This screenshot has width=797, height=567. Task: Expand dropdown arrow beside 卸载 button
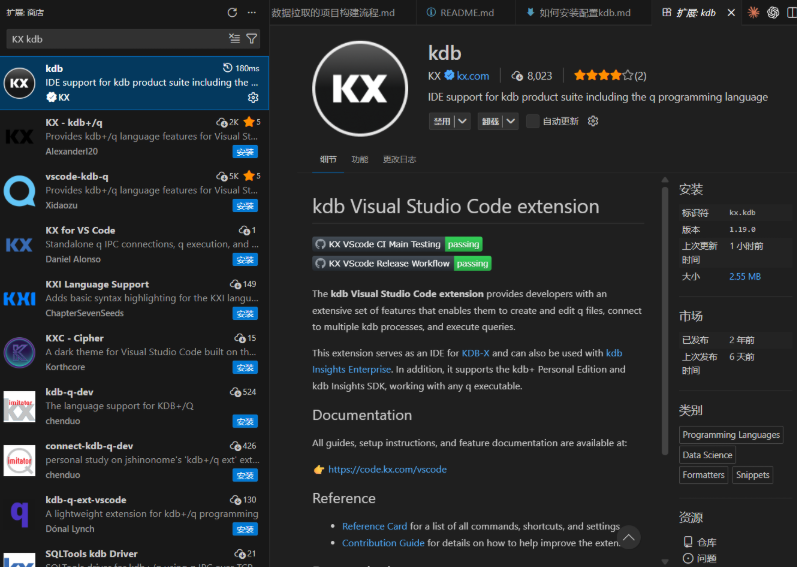(511, 121)
